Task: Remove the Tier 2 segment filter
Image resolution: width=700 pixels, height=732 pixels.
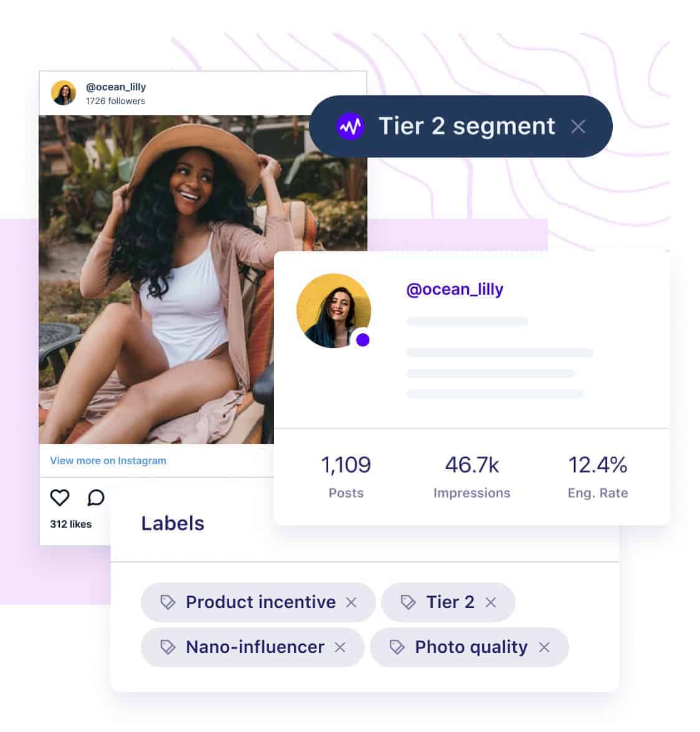Action: [x=578, y=126]
